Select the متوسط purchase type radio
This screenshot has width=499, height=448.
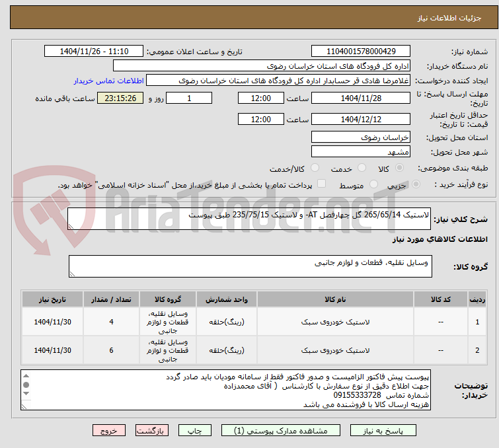373,184
